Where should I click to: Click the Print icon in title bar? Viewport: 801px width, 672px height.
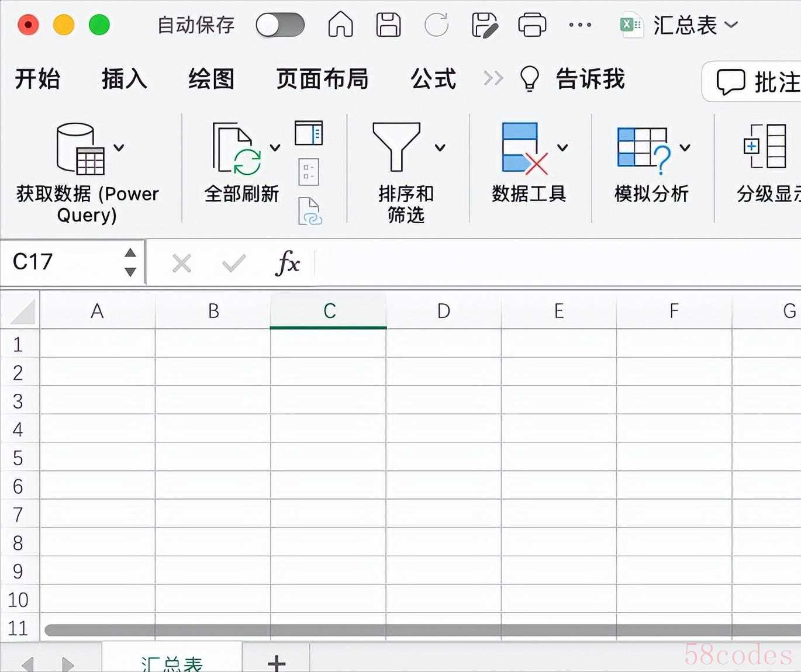tap(532, 25)
